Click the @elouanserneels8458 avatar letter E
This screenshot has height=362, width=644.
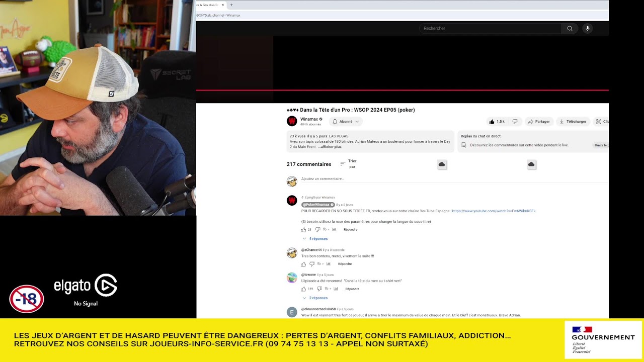[x=292, y=312]
